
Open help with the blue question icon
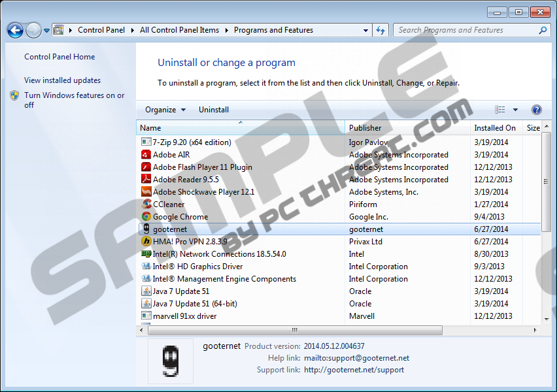(x=537, y=110)
